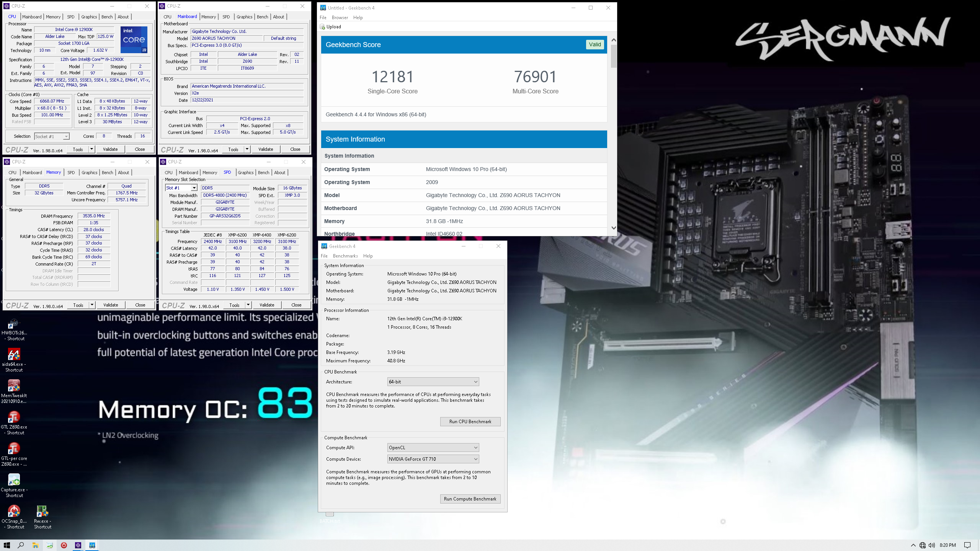Show hidden system tray icons
This screenshot has height=551, width=980.
913,545
